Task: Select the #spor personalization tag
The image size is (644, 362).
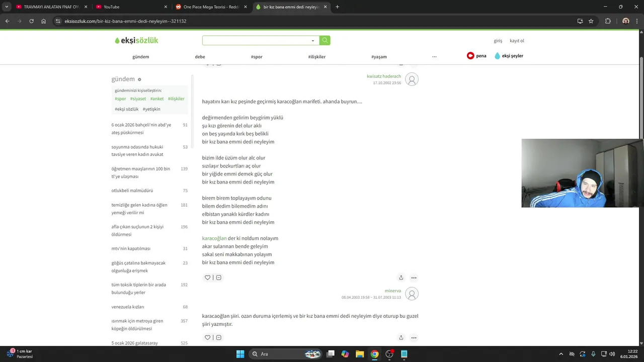Action: [x=120, y=99]
